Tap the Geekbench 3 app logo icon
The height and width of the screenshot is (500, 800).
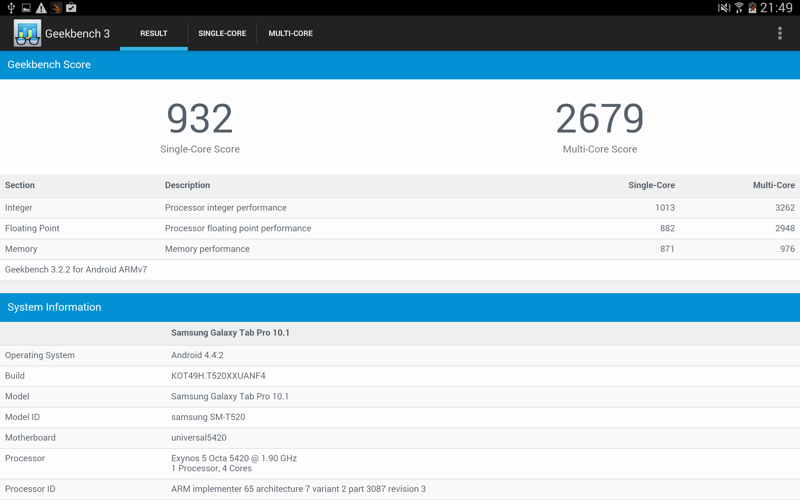pos(27,33)
